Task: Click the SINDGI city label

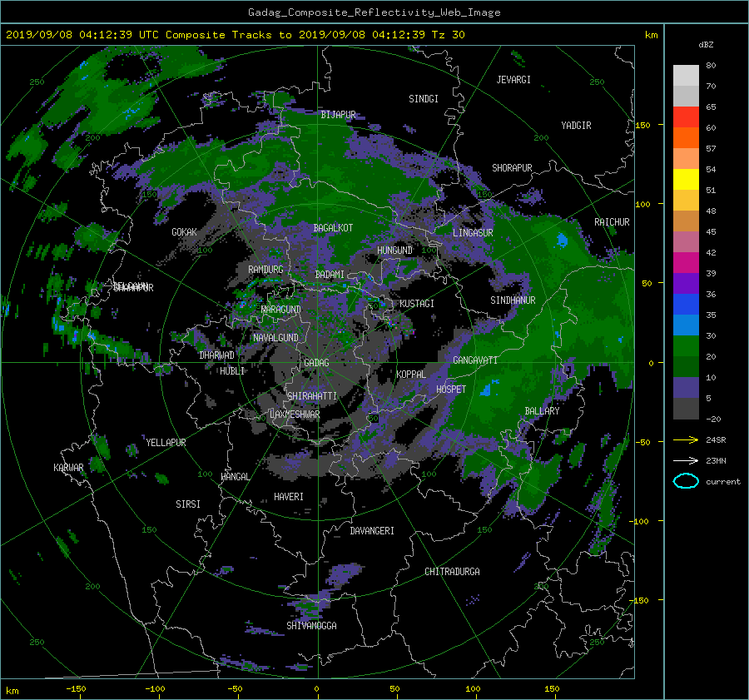Action: (424, 99)
